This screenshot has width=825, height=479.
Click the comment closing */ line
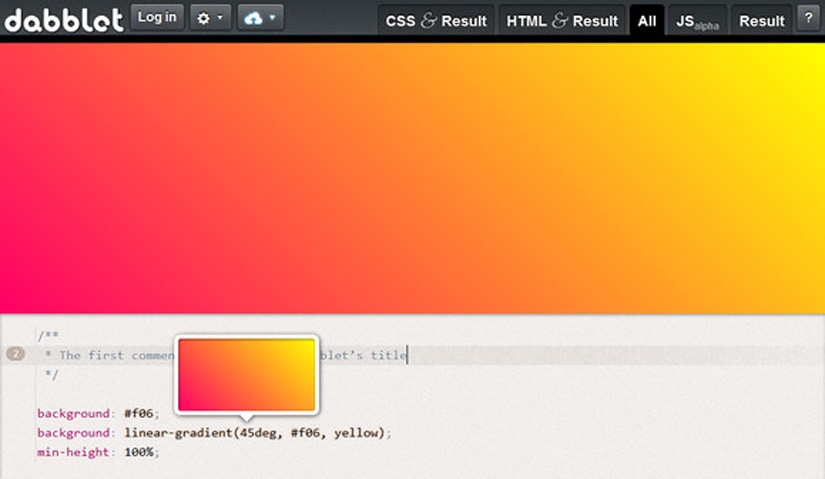[52, 374]
